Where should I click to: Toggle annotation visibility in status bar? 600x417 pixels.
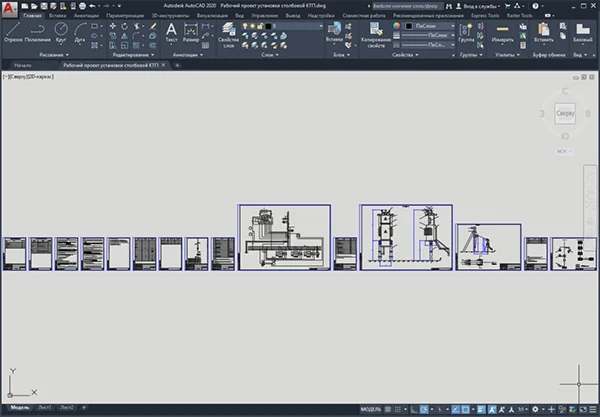pos(492,410)
